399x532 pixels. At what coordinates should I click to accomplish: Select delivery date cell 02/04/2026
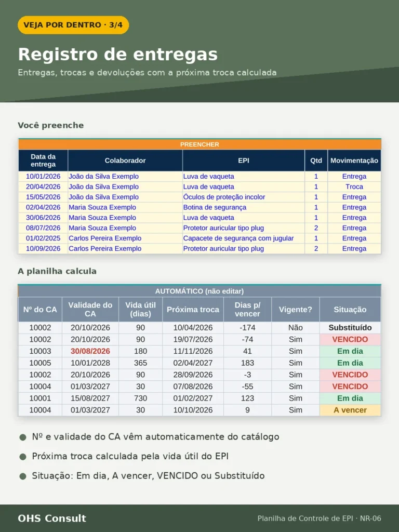tap(43, 207)
